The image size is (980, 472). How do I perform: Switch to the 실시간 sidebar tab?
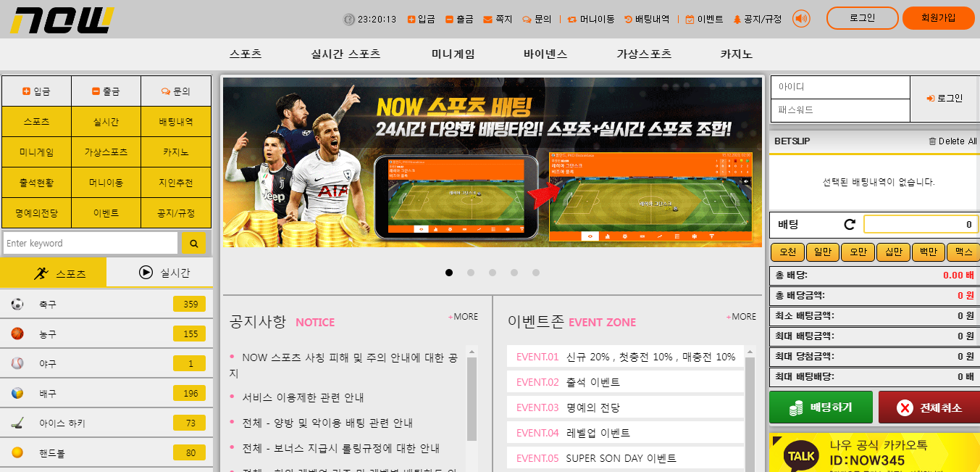point(159,273)
